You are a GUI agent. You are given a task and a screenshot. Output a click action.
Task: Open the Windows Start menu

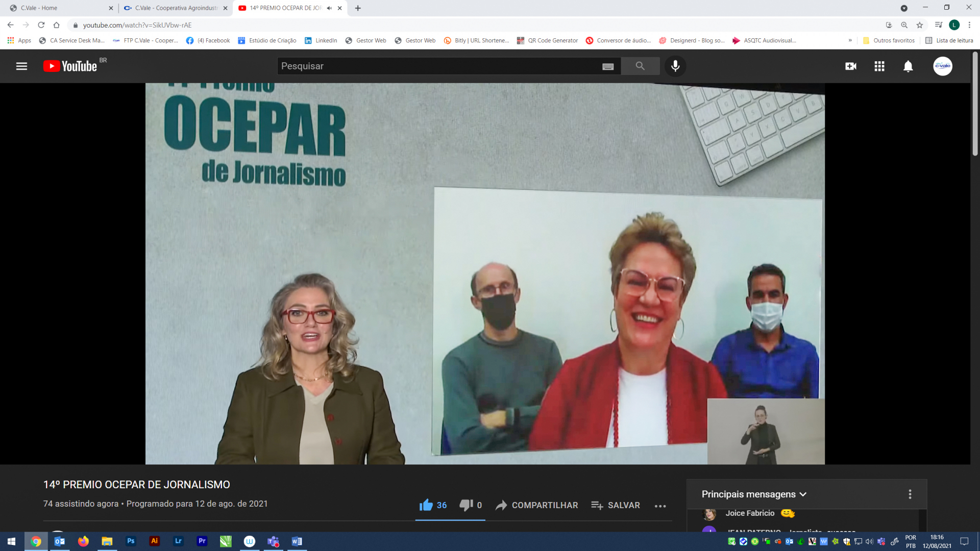pos(12,541)
